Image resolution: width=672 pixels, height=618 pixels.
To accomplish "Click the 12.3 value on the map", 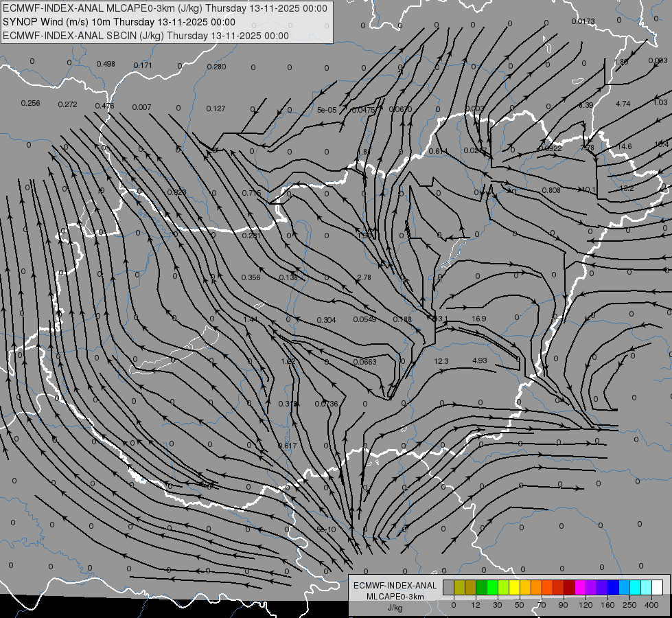I will [x=441, y=361].
